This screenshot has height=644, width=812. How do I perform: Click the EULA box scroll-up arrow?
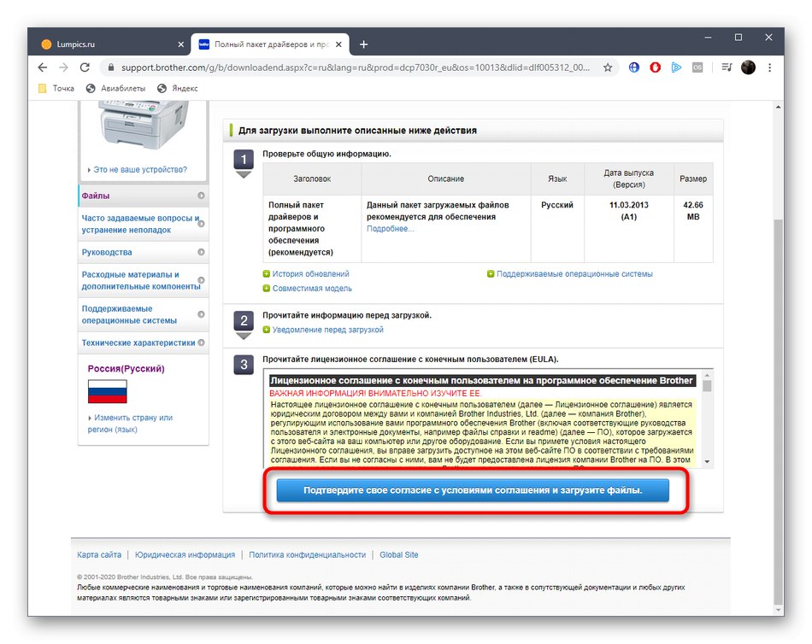707,375
